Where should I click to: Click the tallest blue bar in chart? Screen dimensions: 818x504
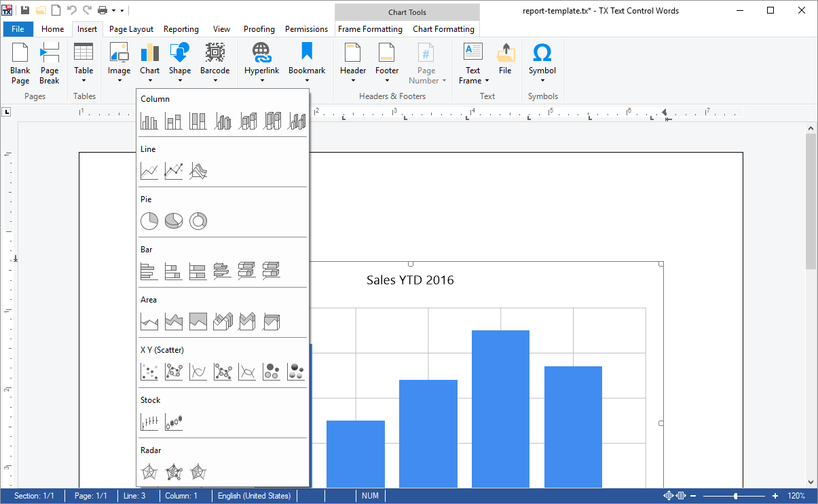(500, 409)
